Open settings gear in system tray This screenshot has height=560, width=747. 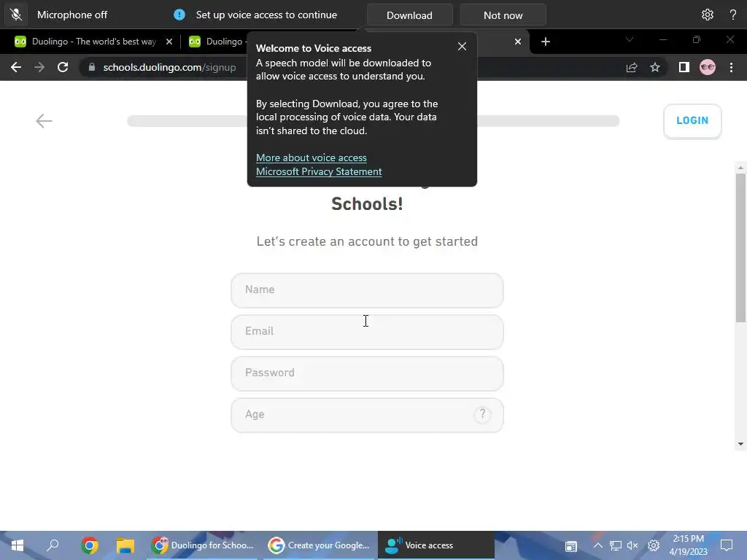tap(654, 545)
